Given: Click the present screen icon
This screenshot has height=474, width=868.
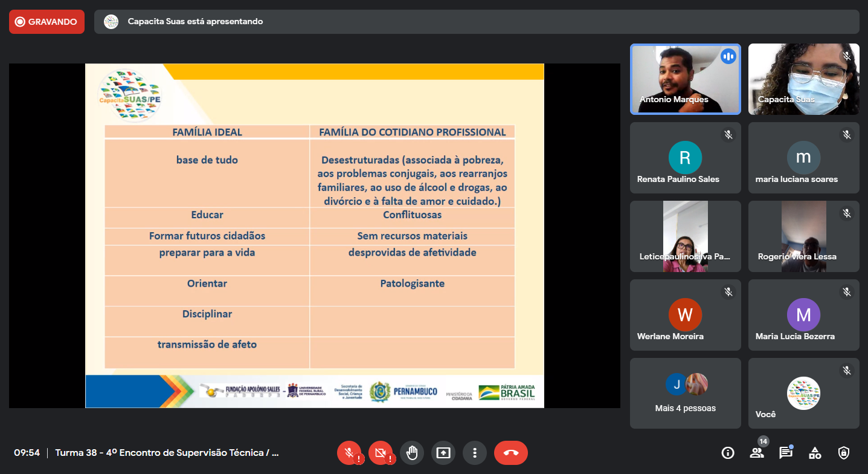Looking at the screenshot, I should [443, 453].
